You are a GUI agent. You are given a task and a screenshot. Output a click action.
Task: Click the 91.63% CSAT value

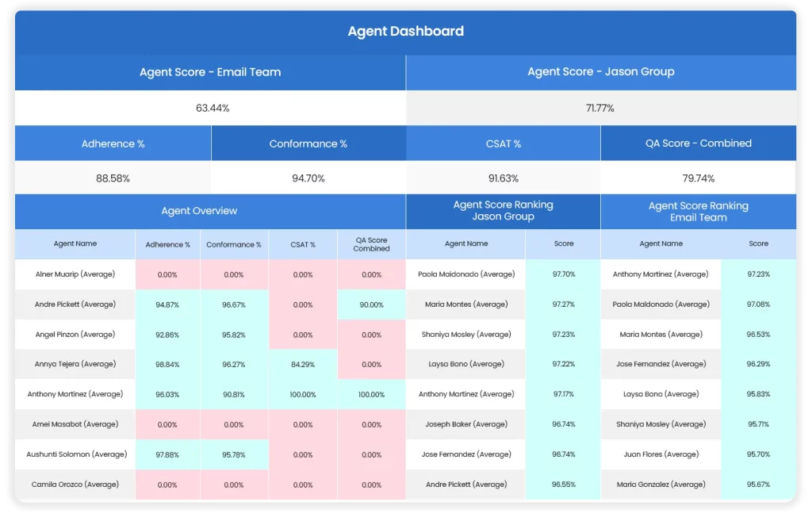coord(504,178)
